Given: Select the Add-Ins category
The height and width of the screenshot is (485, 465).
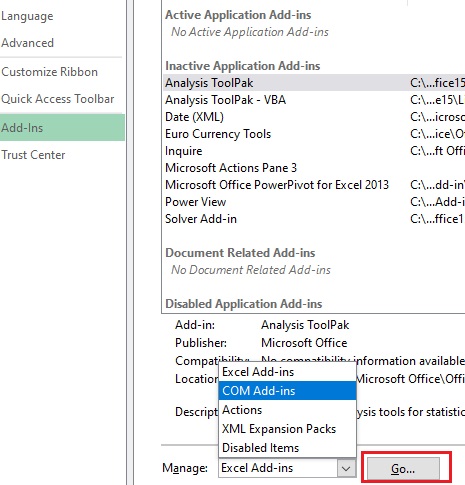Looking at the screenshot, I should point(62,127).
